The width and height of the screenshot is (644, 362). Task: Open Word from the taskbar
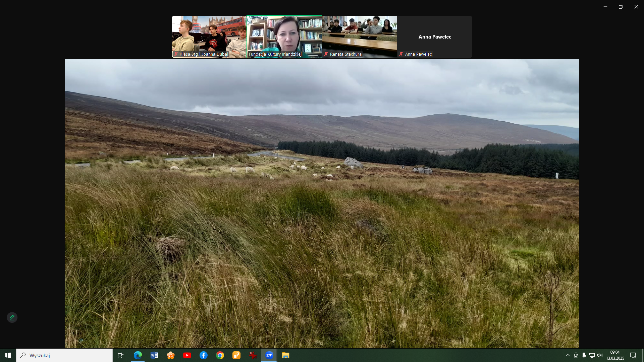coord(154,355)
